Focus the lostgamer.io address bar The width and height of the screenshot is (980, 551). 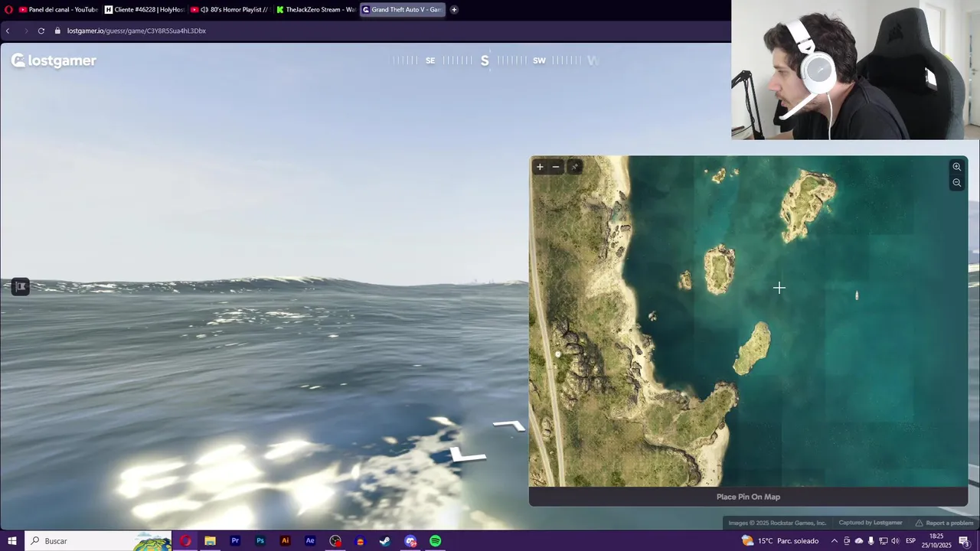coord(136,31)
